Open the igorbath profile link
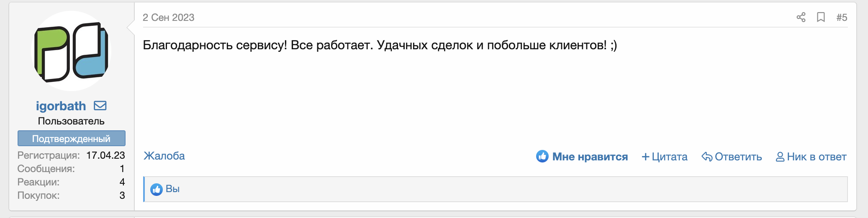Image resolution: width=868 pixels, height=218 pixels. pyautogui.click(x=61, y=106)
